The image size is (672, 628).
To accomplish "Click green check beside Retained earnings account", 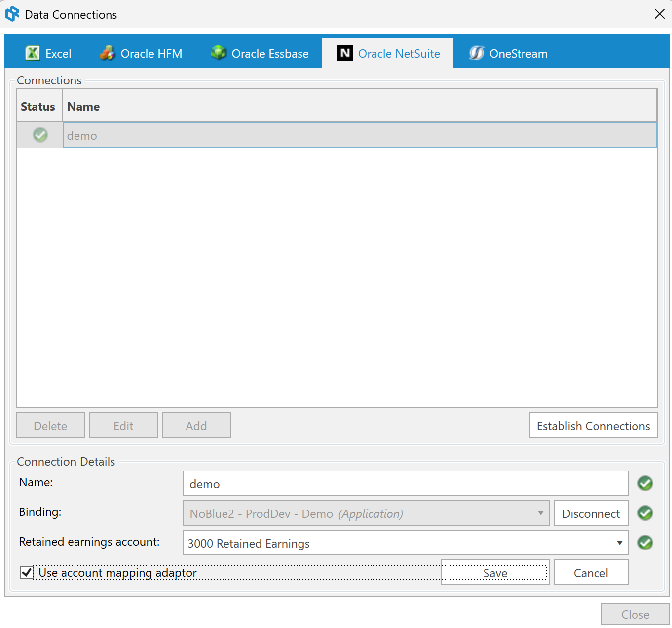I will click(645, 543).
